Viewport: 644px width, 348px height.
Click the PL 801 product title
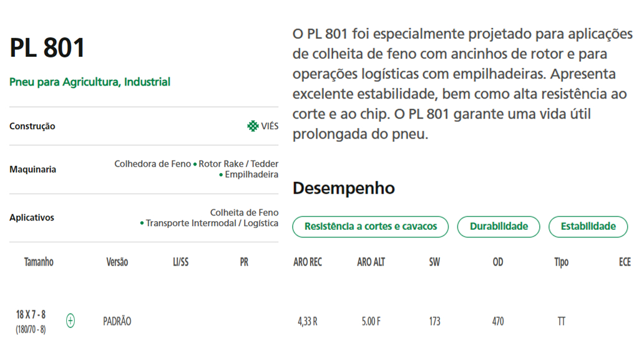(47, 47)
